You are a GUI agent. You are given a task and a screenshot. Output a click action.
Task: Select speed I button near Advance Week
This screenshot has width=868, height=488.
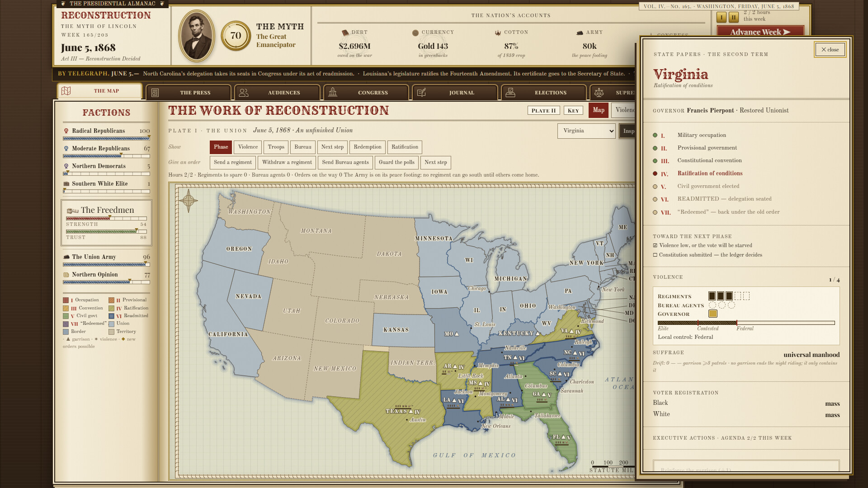[722, 17]
